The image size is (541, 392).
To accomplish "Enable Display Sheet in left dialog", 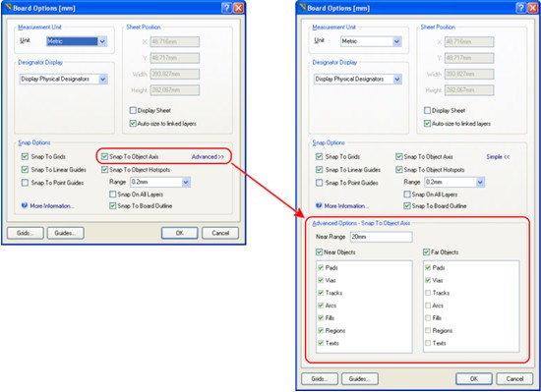I will click(x=133, y=110).
